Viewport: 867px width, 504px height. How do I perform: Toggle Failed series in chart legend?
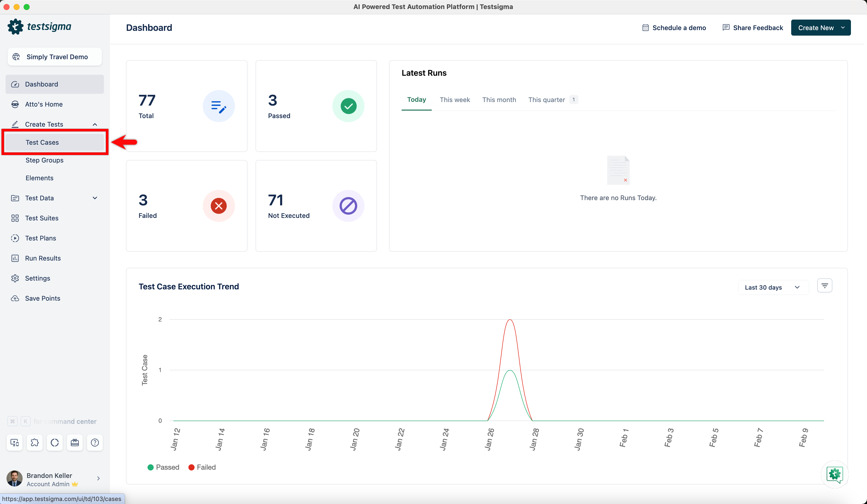pyautogui.click(x=202, y=467)
